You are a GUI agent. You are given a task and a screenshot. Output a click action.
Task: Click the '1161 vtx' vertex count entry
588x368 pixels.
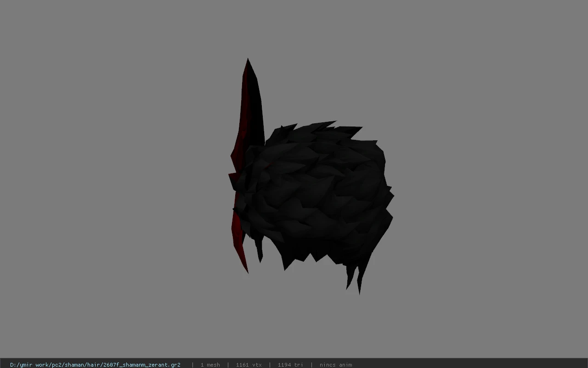(x=249, y=365)
